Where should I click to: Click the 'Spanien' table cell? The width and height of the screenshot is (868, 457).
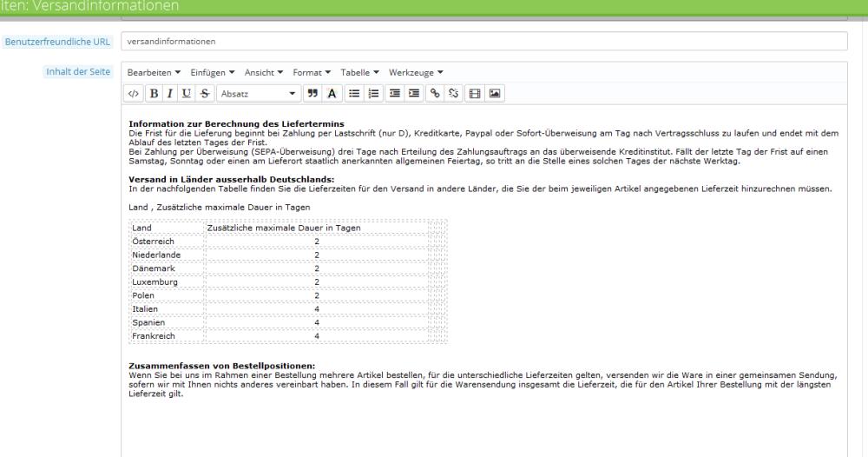[x=168, y=322]
